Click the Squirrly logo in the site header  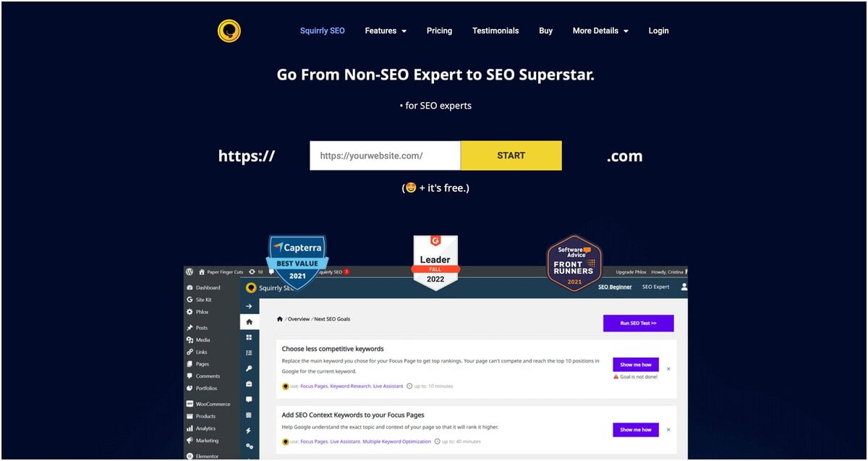click(x=229, y=30)
